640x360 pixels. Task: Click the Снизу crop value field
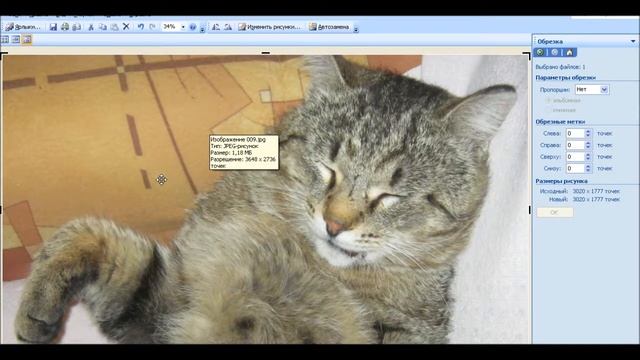click(575, 168)
